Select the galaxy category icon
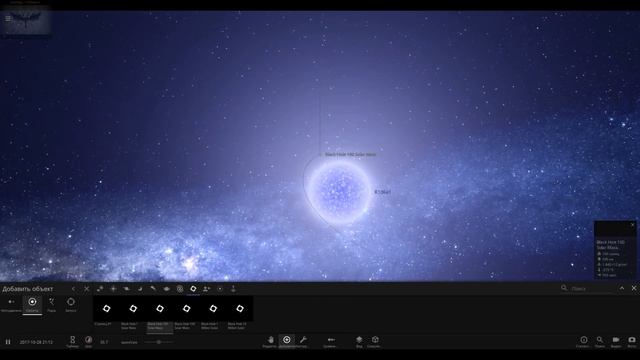The height and width of the screenshot is (360, 640). coord(167,289)
